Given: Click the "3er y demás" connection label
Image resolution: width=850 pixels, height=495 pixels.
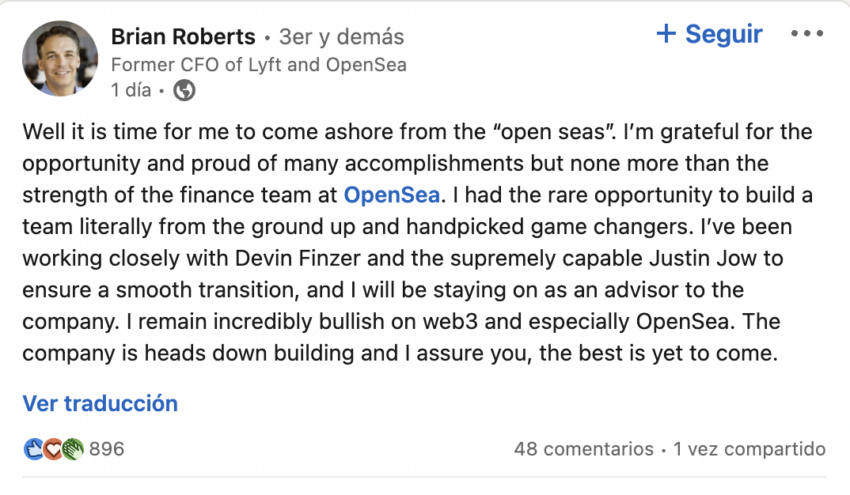Looking at the screenshot, I should (341, 37).
